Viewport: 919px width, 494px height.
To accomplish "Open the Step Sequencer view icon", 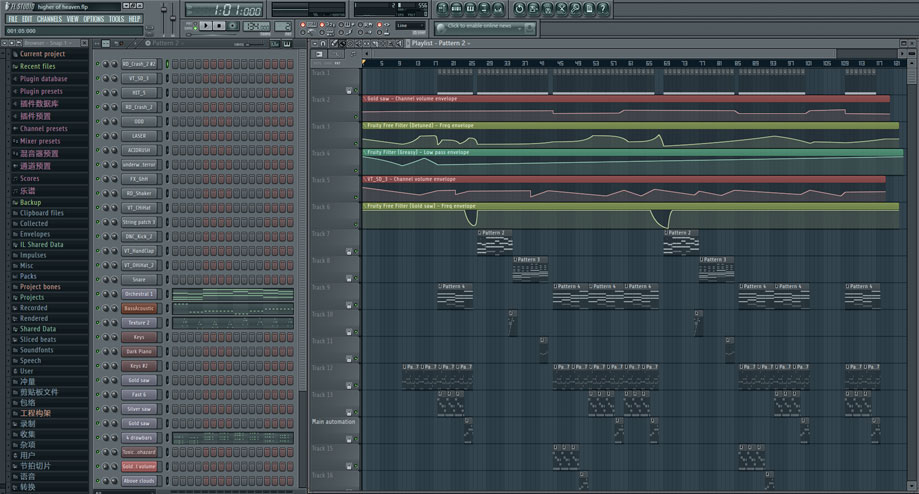I will tap(457, 9).
